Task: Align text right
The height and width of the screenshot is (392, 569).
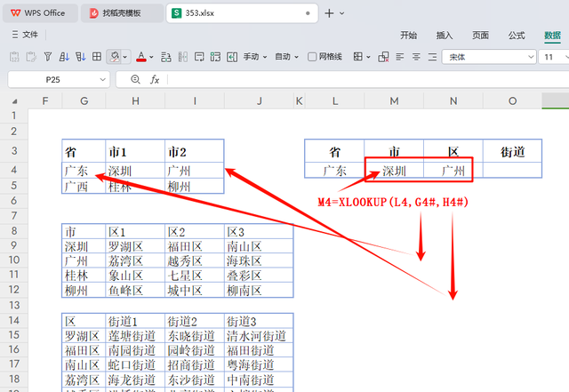Action: pos(433,57)
